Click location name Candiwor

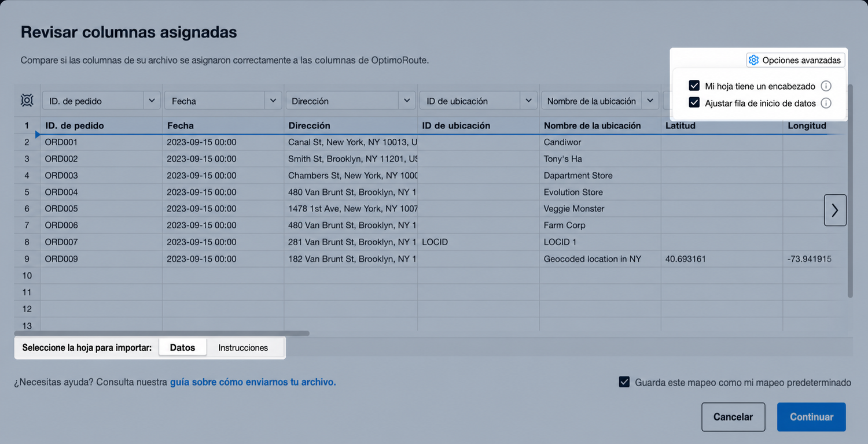click(x=600, y=142)
